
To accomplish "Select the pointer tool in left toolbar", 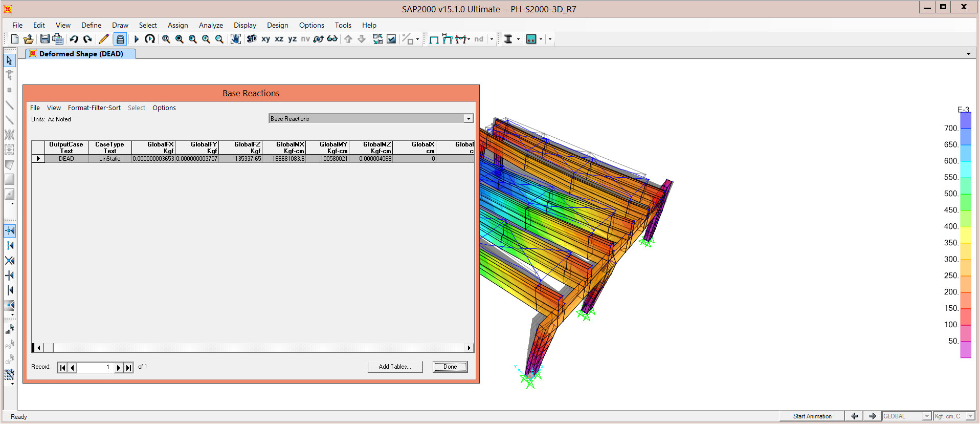I will coord(9,60).
